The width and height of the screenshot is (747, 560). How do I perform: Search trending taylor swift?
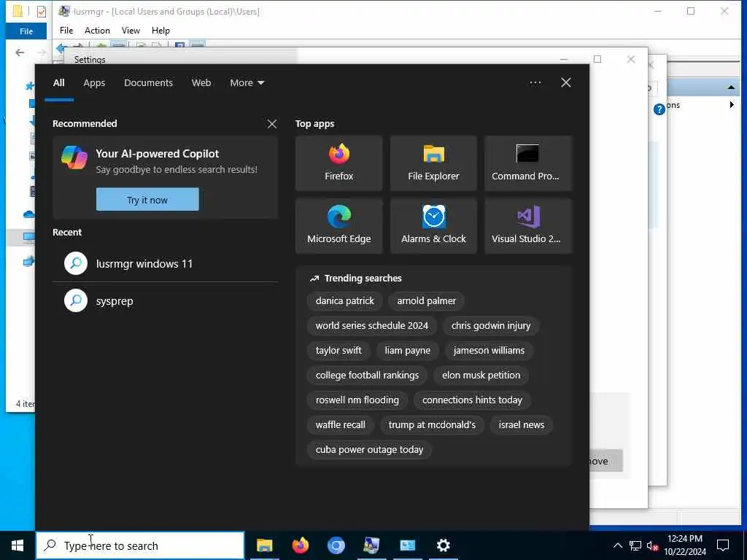pos(338,351)
